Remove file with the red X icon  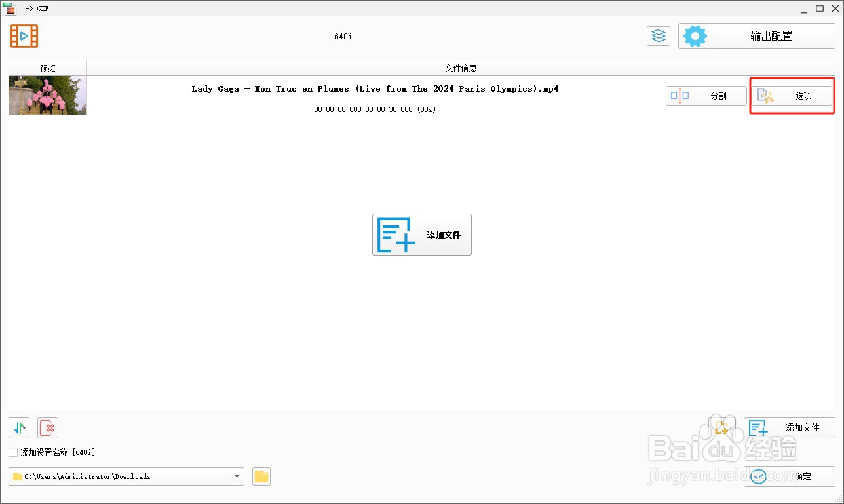point(48,428)
